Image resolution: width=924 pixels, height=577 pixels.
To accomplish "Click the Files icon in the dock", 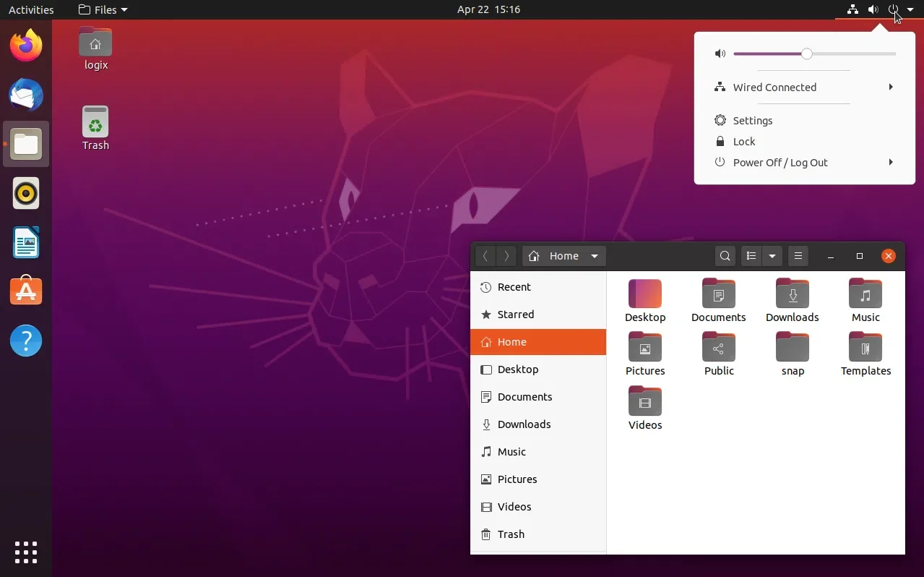I will 26,144.
